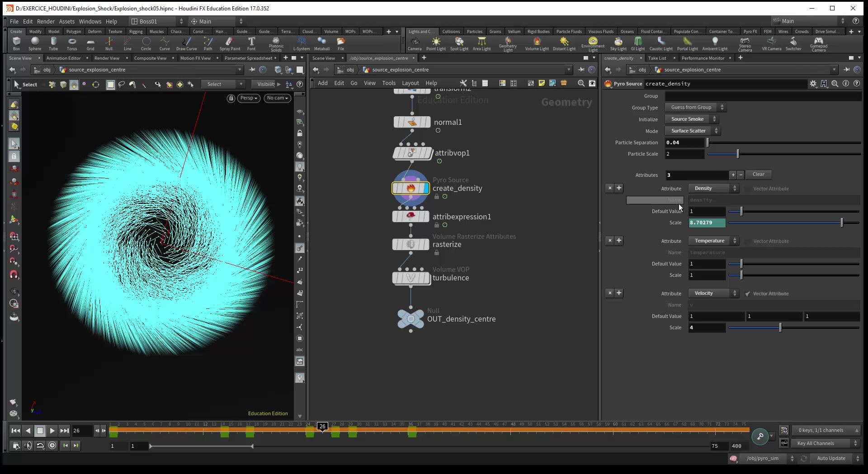
Task: Click the Platonic Solids tool
Action: pyautogui.click(x=275, y=44)
